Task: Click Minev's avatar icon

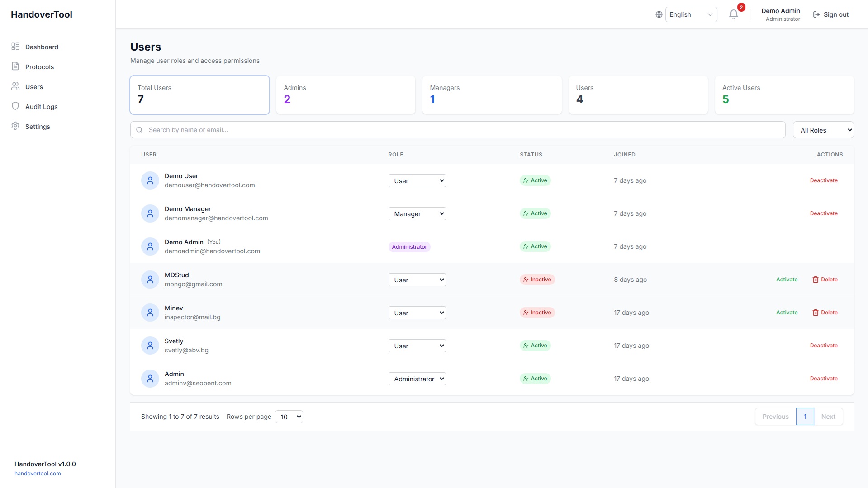Action: pyautogui.click(x=150, y=313)
